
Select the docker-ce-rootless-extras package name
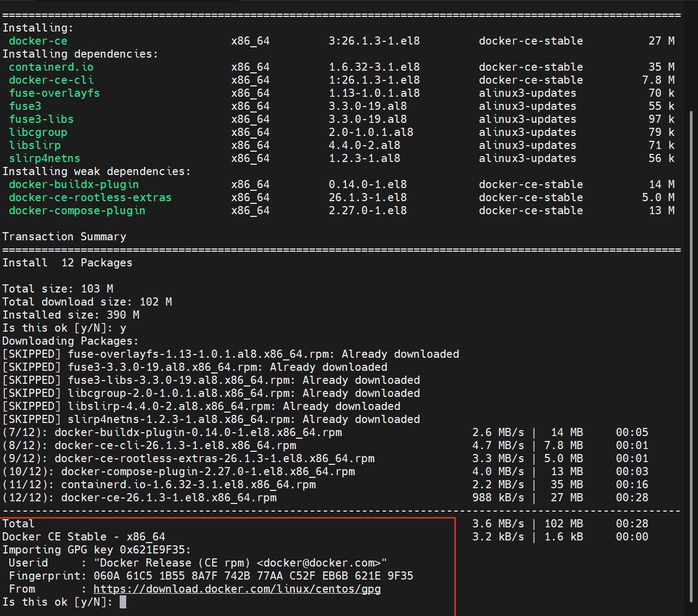pyautogui.click(x=90, y=197)
